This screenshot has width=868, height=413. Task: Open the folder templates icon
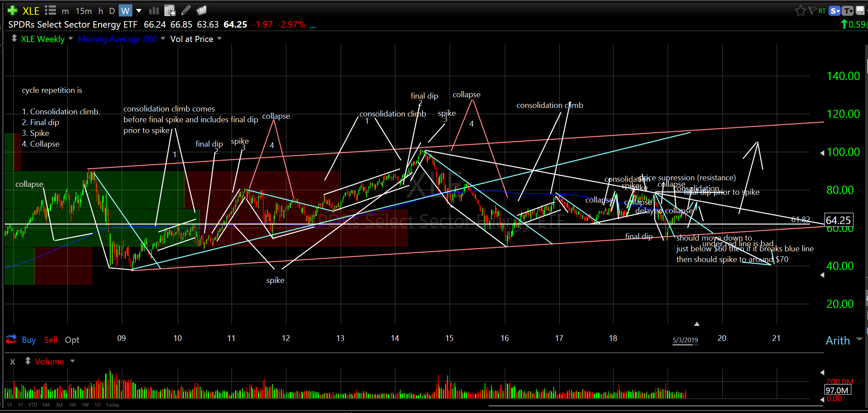tap(202, 11)
